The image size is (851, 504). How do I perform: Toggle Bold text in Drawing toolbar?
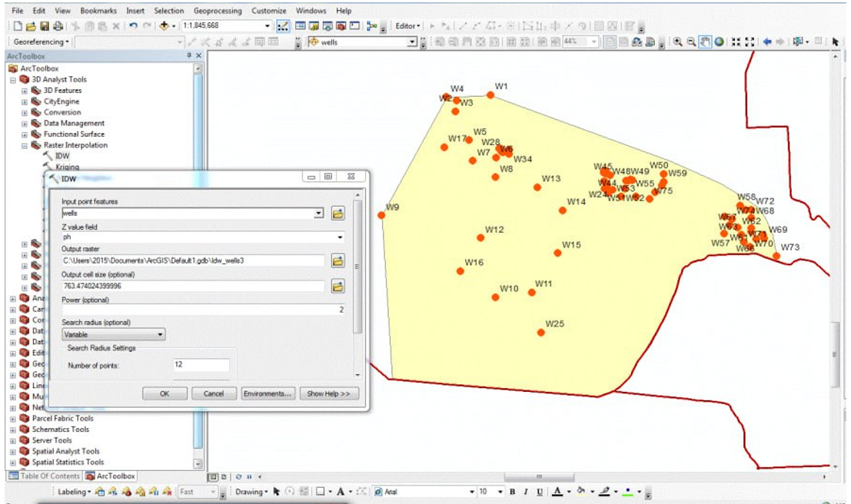(512, 492)
